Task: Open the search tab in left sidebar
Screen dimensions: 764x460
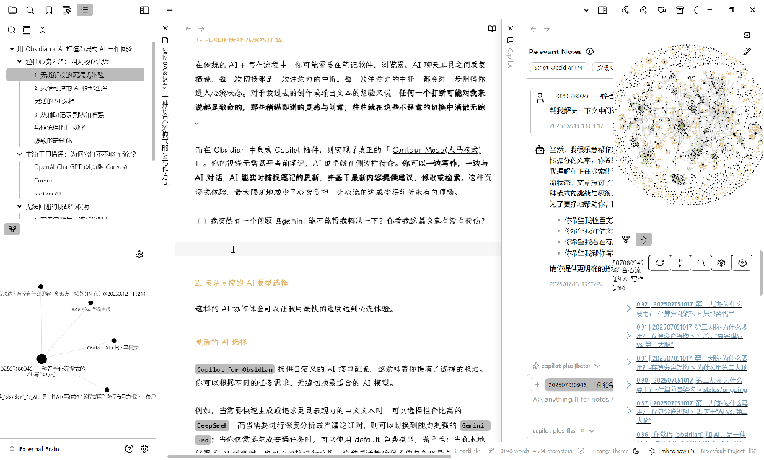Action: 30,10
